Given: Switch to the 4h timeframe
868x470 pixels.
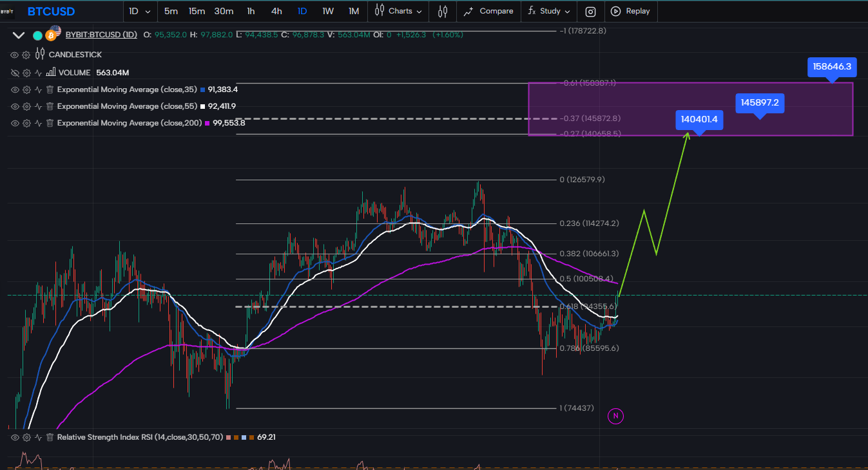Looking at the screenshot, I should coord(276,11).
